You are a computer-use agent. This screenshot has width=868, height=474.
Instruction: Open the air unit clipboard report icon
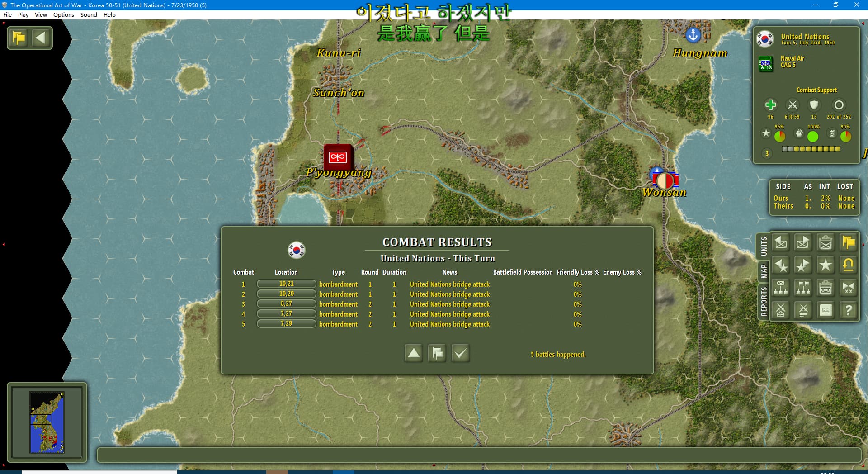[826, 288]
